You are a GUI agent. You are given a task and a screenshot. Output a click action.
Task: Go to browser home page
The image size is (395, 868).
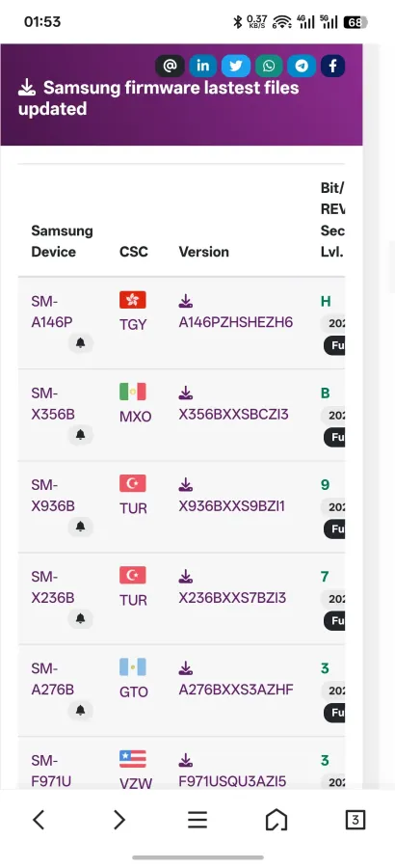276,820
